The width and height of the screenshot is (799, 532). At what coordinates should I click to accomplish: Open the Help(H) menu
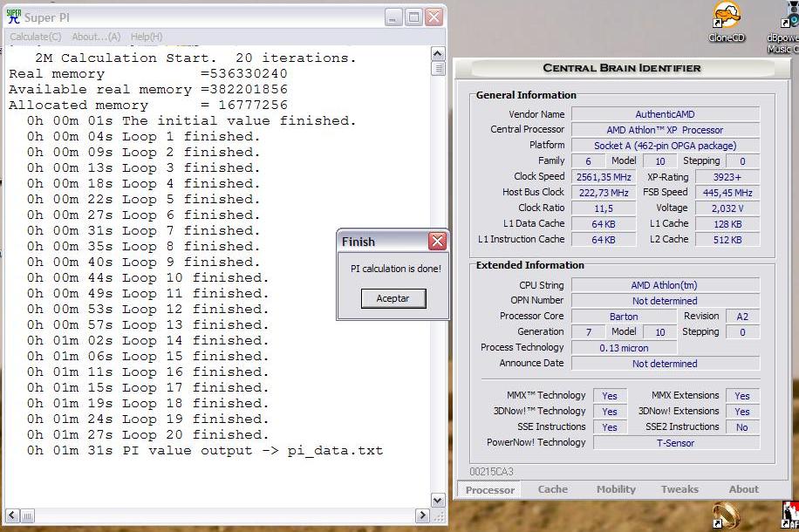coord(146,37)
